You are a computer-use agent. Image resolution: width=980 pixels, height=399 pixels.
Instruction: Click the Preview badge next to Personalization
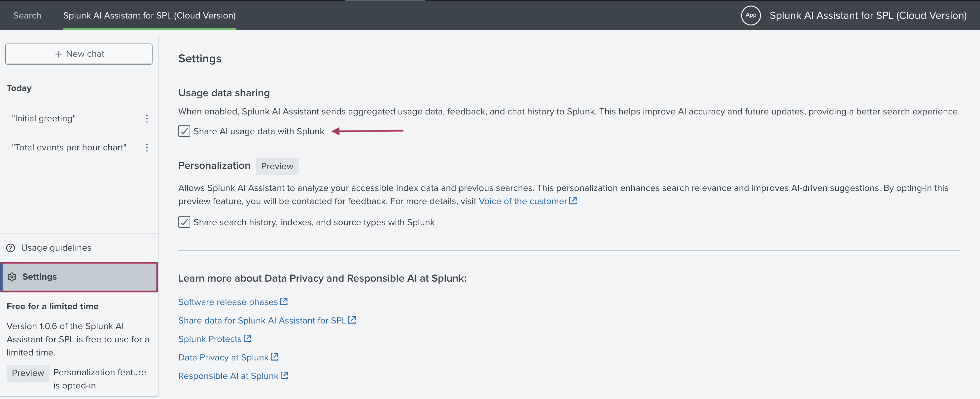[x=277, y=166]
